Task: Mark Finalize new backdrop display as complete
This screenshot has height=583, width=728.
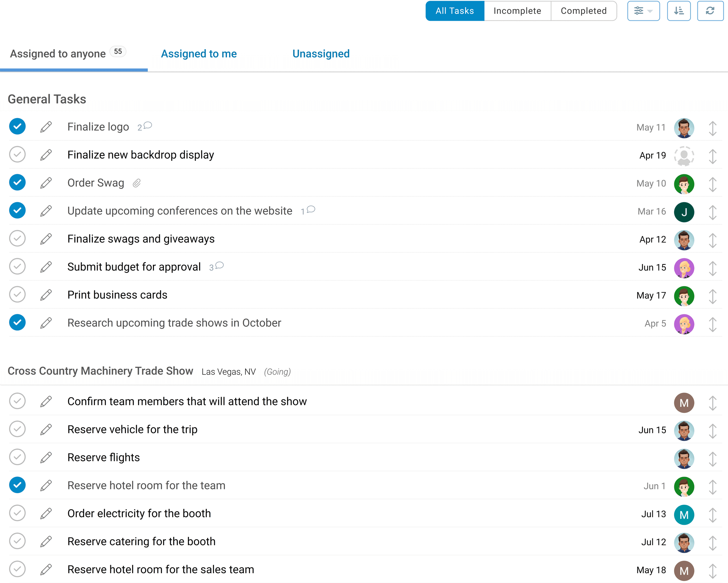Action: [17, 155]
